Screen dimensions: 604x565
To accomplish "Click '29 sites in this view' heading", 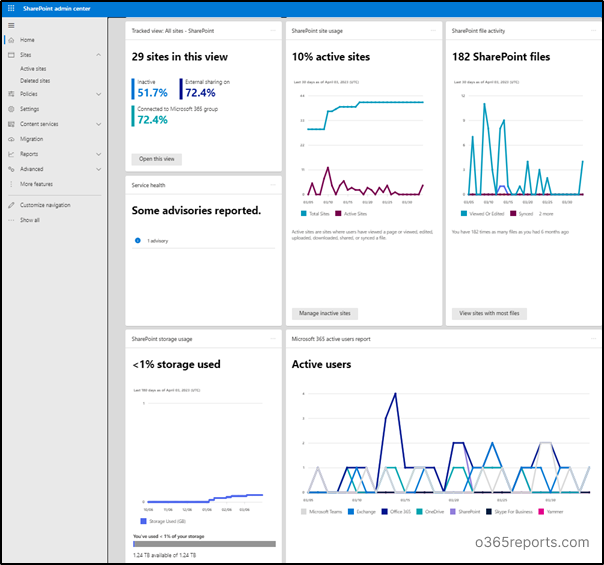I will [180, 57].
